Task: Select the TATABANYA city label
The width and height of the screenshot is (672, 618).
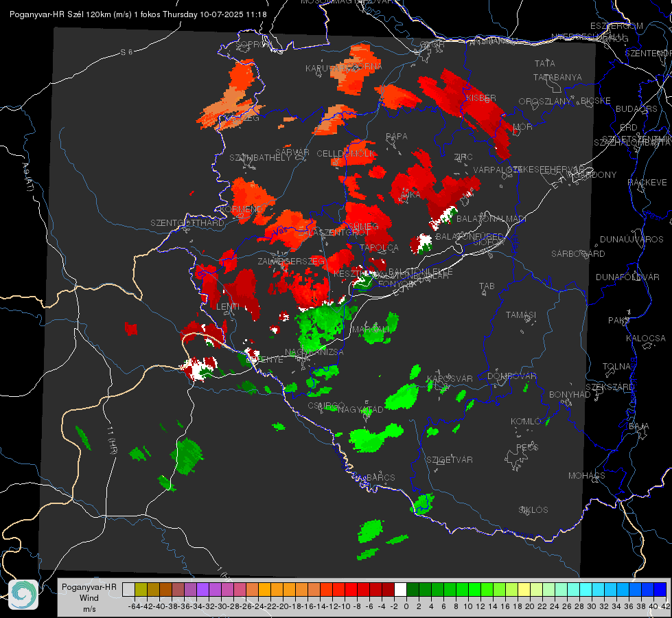Action: 557,77
